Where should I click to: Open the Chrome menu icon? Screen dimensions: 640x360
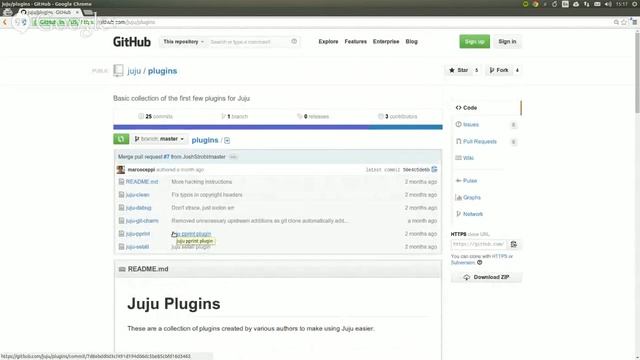(x=634, y=22)
